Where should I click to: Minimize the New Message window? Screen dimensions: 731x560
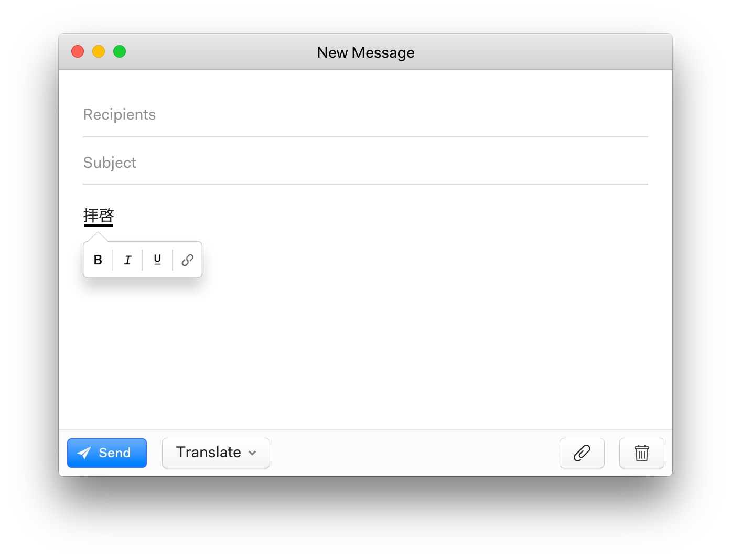99,51
